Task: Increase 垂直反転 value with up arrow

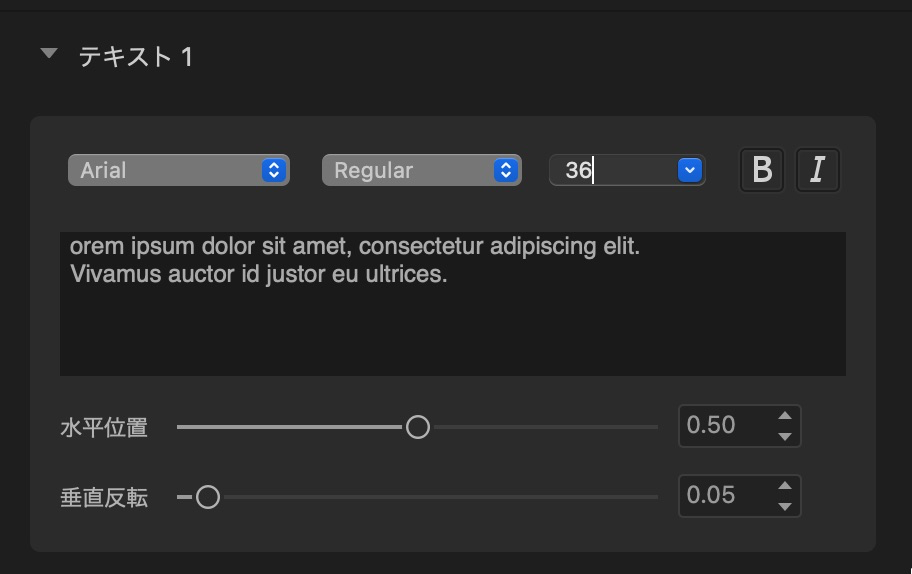Action: click(x=785, y=486)
